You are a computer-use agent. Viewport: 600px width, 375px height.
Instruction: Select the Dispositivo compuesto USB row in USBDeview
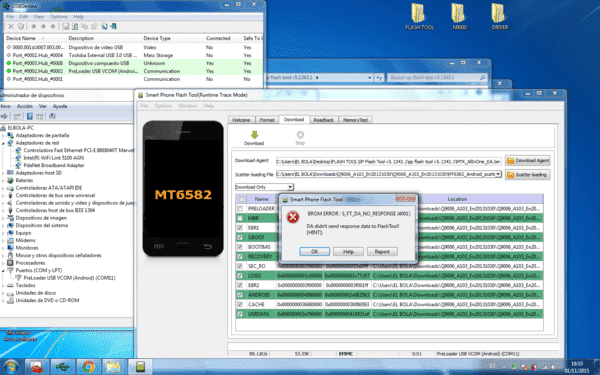[134, 63]
